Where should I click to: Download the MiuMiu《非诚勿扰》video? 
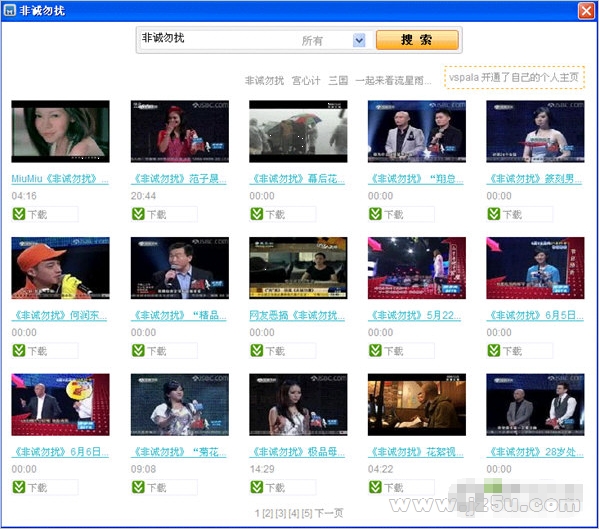[45, 214]
